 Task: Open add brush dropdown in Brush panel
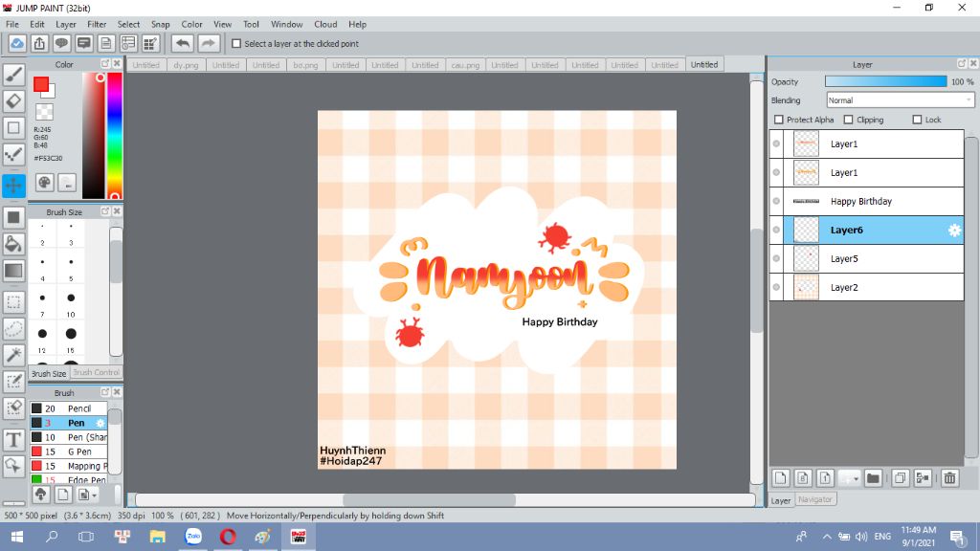point(94,496)
